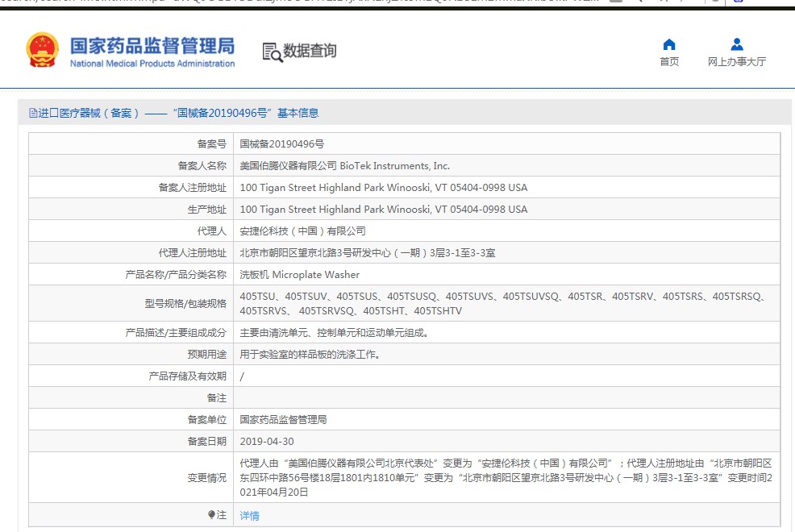The height and width of the screenshot is (532, 795).
Task: Click the 备案单位 label
Action: [x=207, y=419]
